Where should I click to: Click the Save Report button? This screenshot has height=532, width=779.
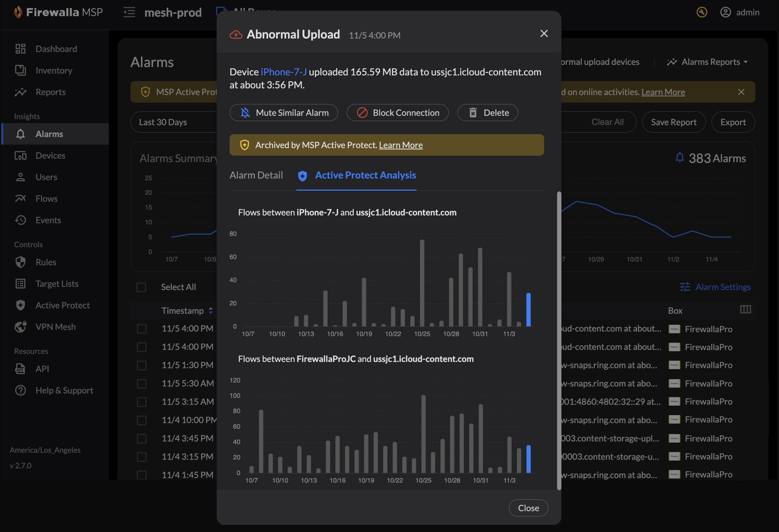[x=673, y=122]
